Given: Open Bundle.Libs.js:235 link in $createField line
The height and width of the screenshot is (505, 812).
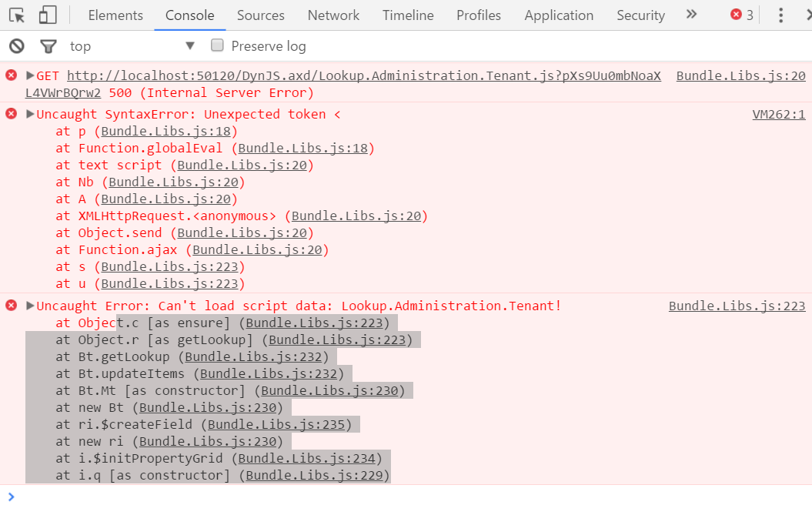Looking at the screenshot, I should pos(279,424).
